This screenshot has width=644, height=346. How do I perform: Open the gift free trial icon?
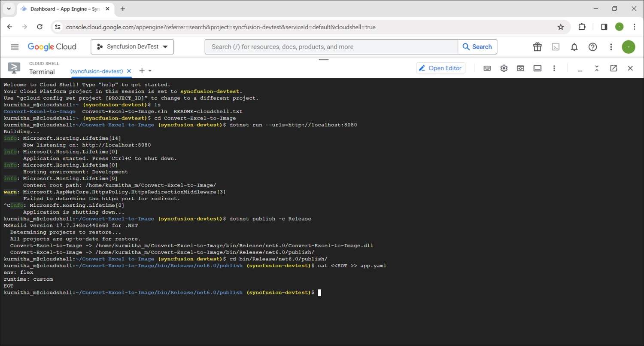tap(537, 47)
